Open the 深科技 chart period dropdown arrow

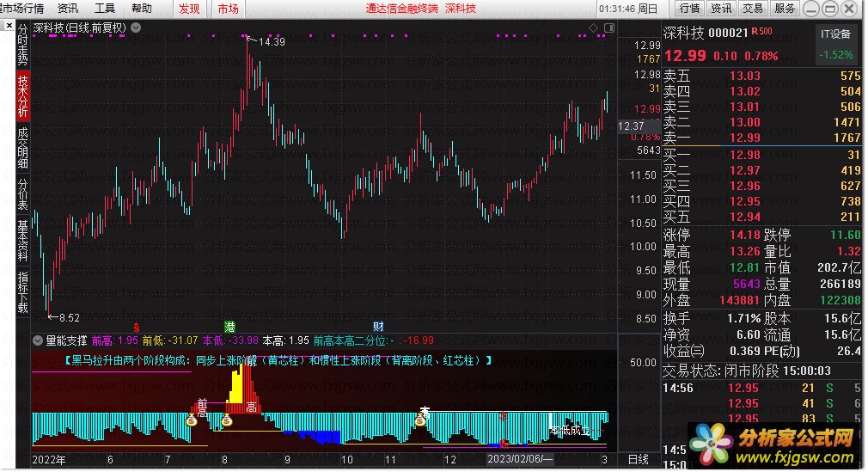[136, 28]
